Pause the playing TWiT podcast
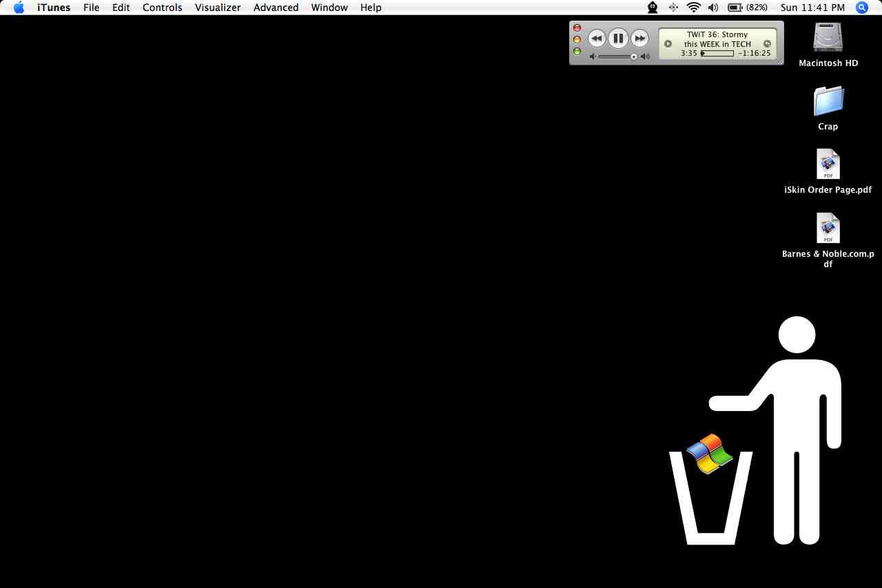 [x=618, y=39]
